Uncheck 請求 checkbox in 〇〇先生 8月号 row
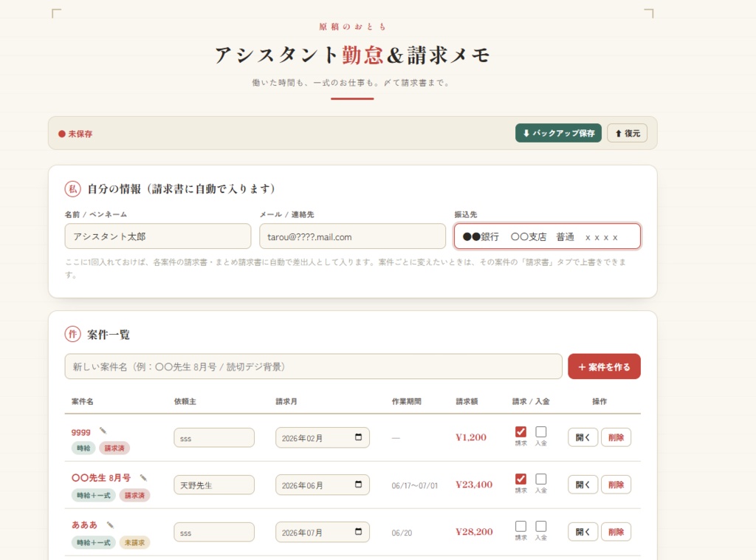 pos(520,479)
